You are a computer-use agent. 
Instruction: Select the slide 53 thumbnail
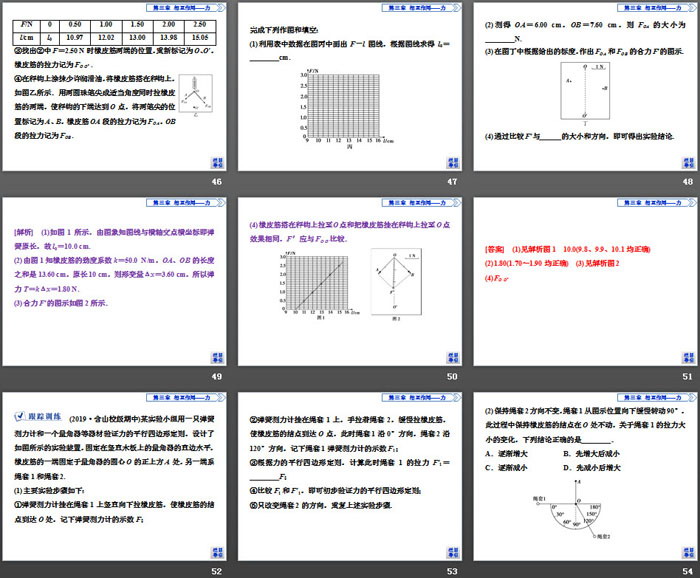(350, 476)
